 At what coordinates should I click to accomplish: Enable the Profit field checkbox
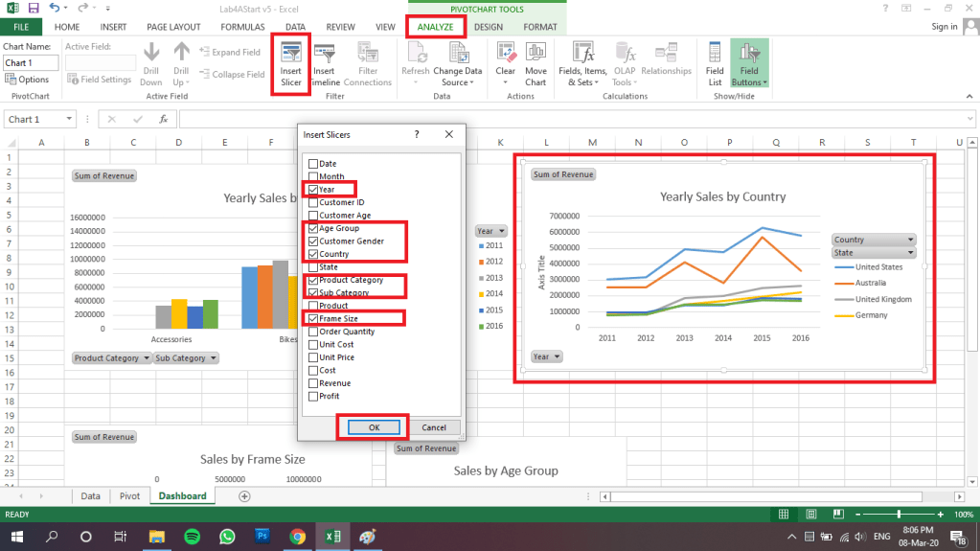click(313, 397)
